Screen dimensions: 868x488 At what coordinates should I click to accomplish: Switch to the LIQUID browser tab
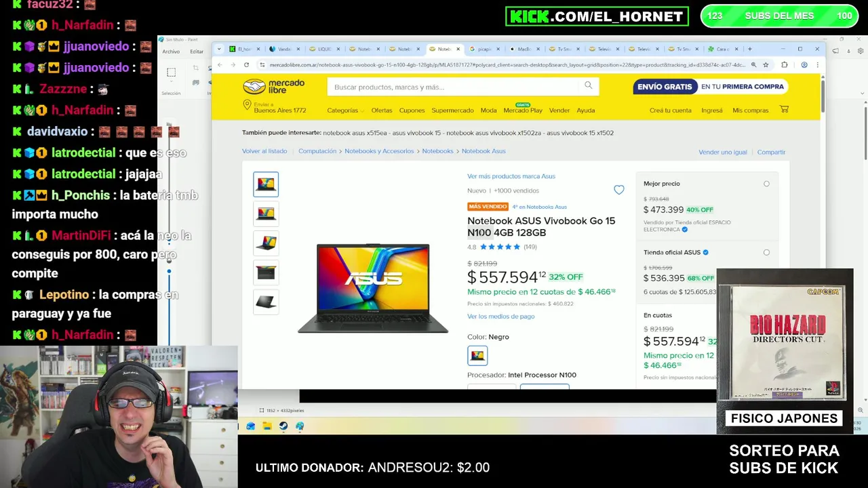(323, 49)
